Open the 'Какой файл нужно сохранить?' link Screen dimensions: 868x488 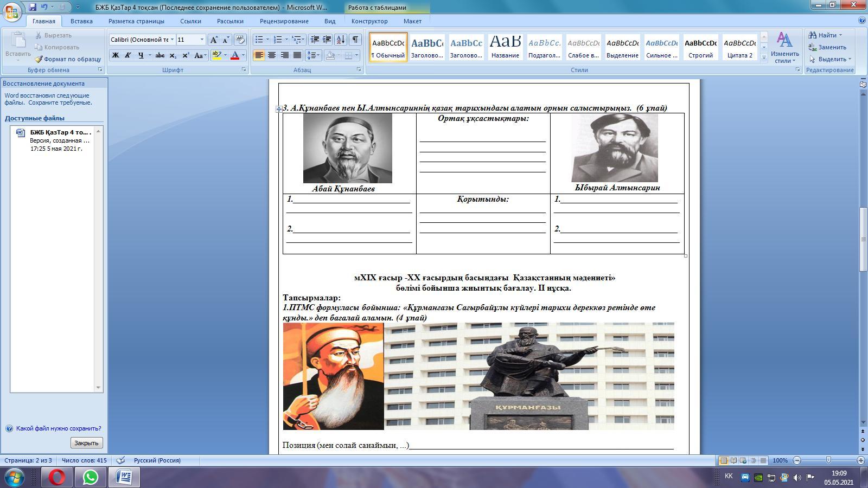(x=58, y=428)
